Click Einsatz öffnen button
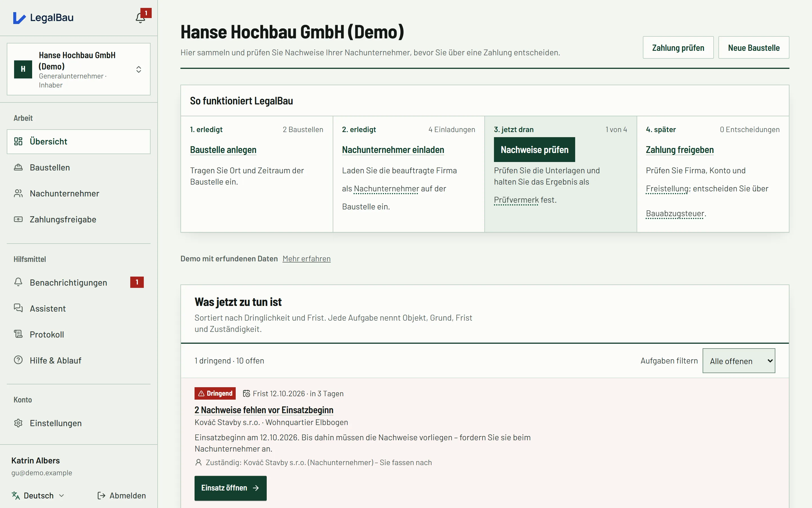Screen dimensions: 812x508 [231, 488]
